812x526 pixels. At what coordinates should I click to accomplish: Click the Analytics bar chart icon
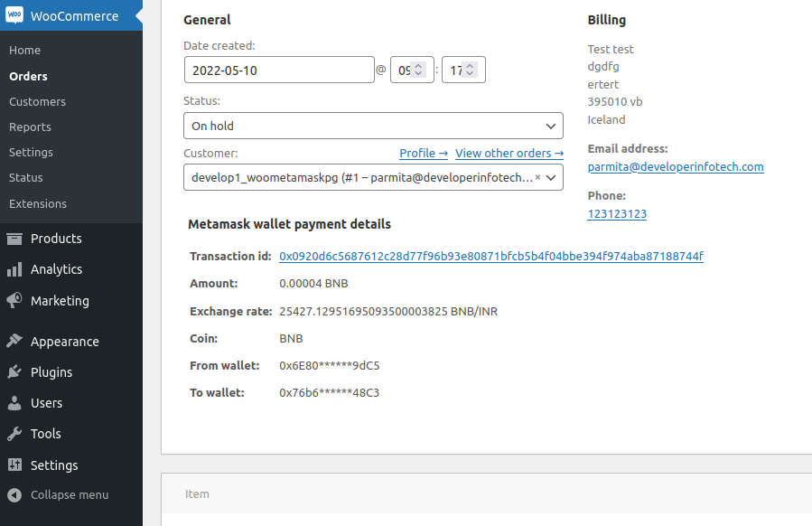pos(14,269)
